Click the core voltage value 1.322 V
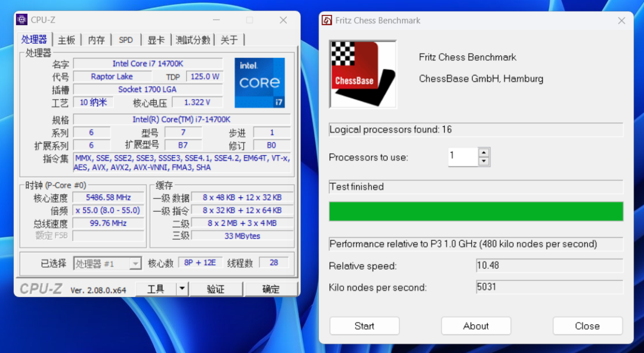Screen dimensions: 644x353 point(197,103)
